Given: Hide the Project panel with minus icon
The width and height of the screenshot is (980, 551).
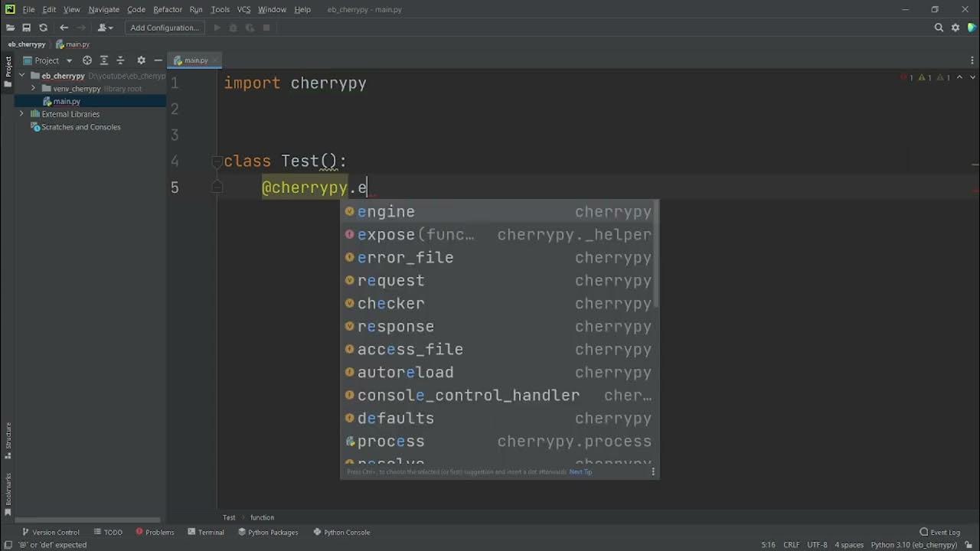Looking at the screenshot, I should pos(158,60).
